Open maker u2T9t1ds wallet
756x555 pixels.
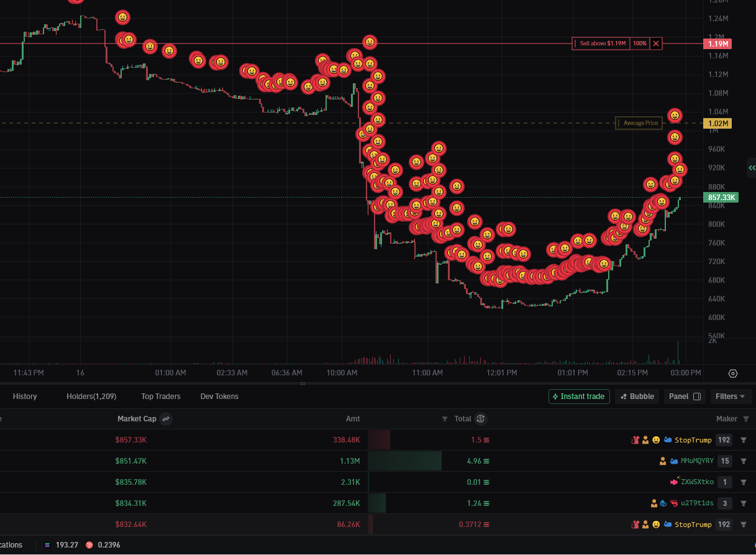tap(698, 503)
